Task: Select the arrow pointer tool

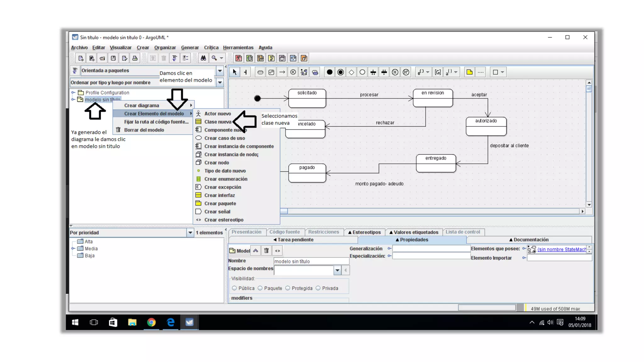Action: point(235,72)
